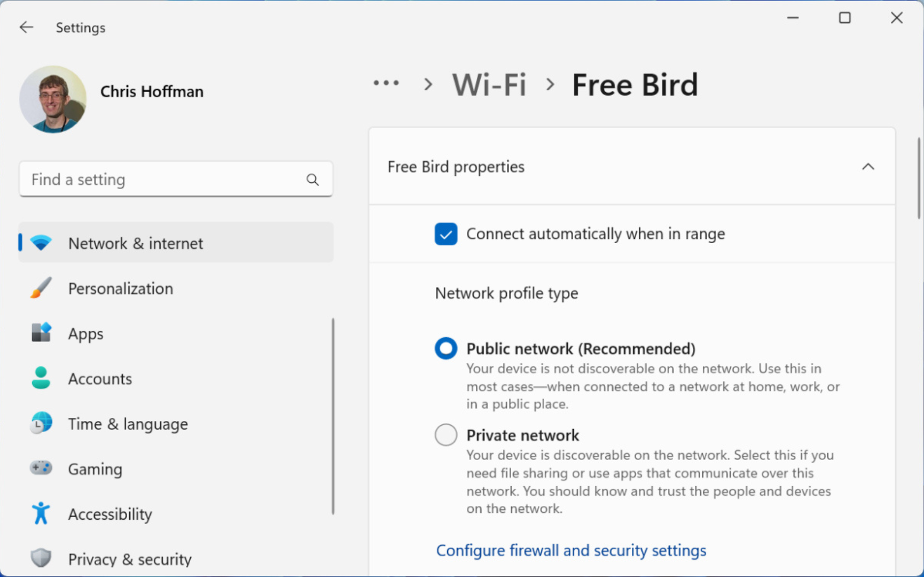The width and height of the screenshot is (924, 577).
Task: Open Network & internet settings via its Wi-Fi icon
Action: click(41, 243)
